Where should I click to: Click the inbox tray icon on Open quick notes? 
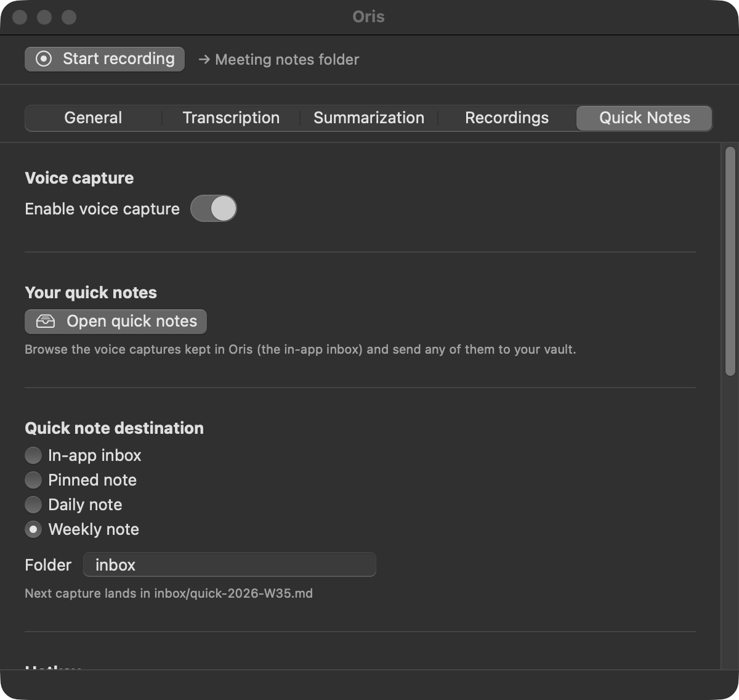coord(46,321)
